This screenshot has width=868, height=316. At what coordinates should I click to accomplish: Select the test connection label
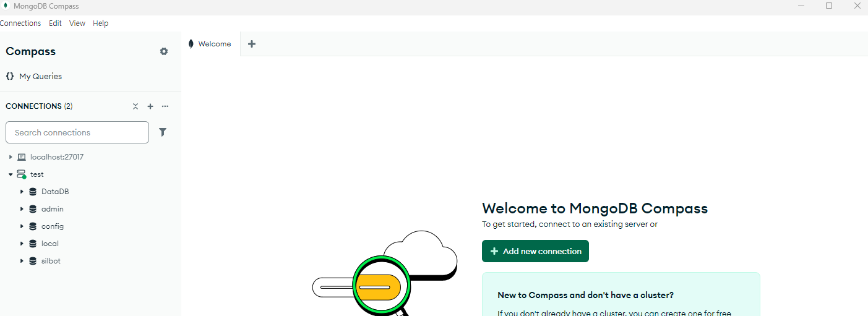[37, 174]
